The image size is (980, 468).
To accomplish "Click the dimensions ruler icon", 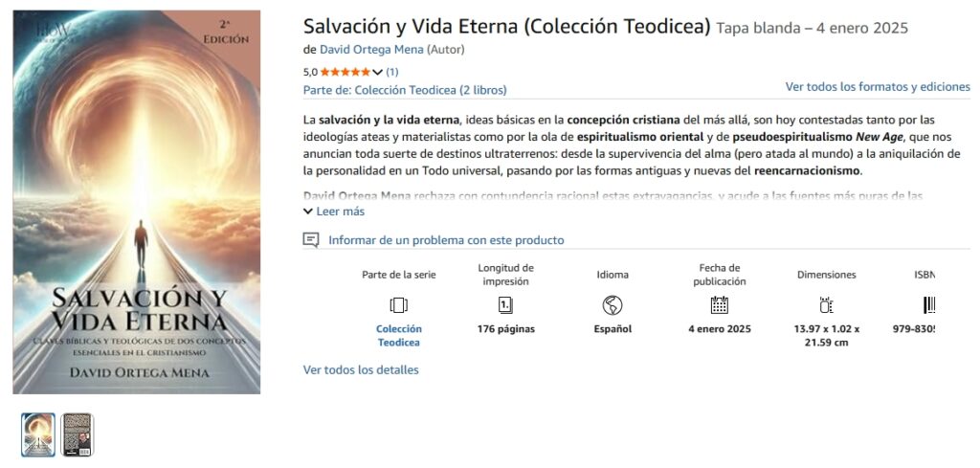I will [827, 305].
